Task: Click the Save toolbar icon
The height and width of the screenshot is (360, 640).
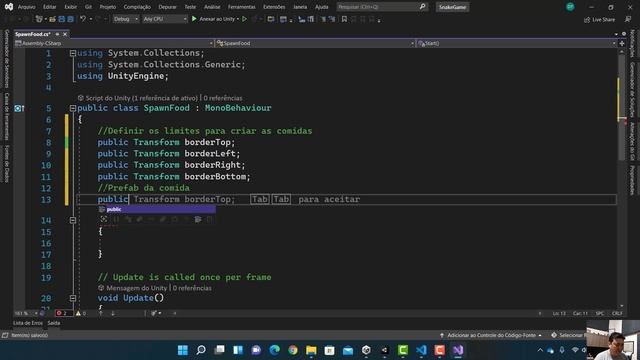Action: pyautogui.click(x=62, y=19)
